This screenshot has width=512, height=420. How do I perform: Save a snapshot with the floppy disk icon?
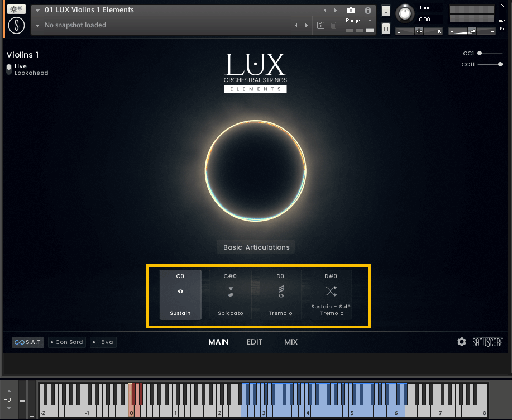click(x=320, y=25)
